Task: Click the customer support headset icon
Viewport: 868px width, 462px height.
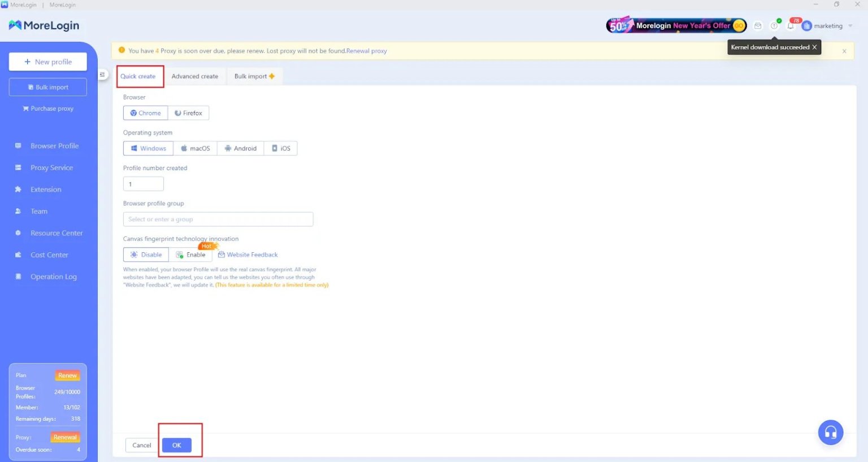Action: [x=830, y=433]
